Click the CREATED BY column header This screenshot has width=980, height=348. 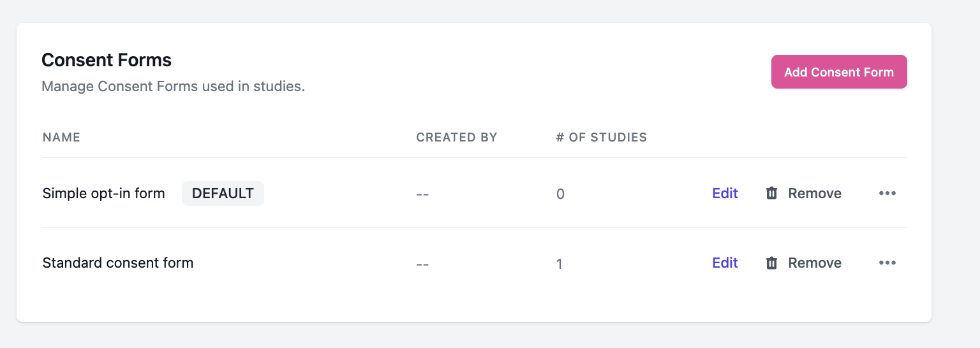pos(456,137)
